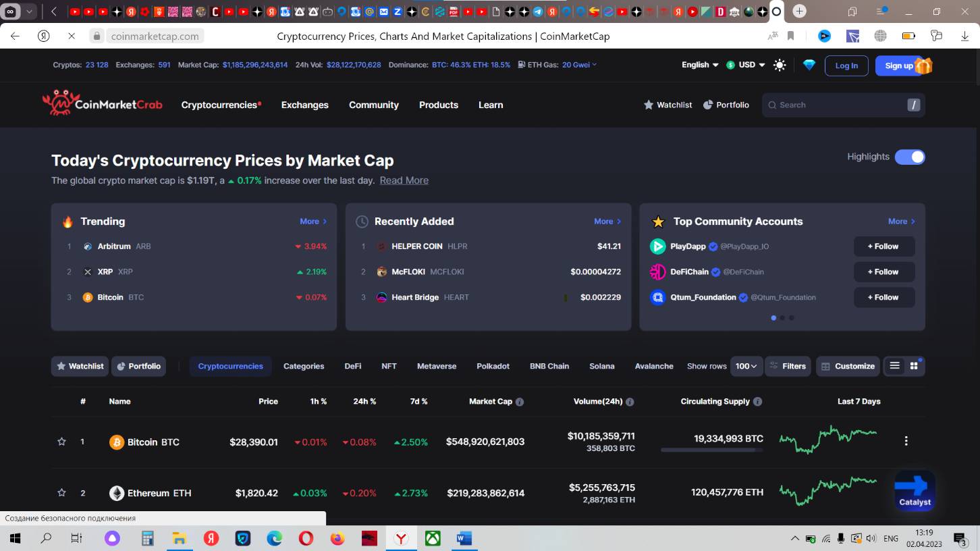Open Show rows 100 dropdown

coord(746,366)
